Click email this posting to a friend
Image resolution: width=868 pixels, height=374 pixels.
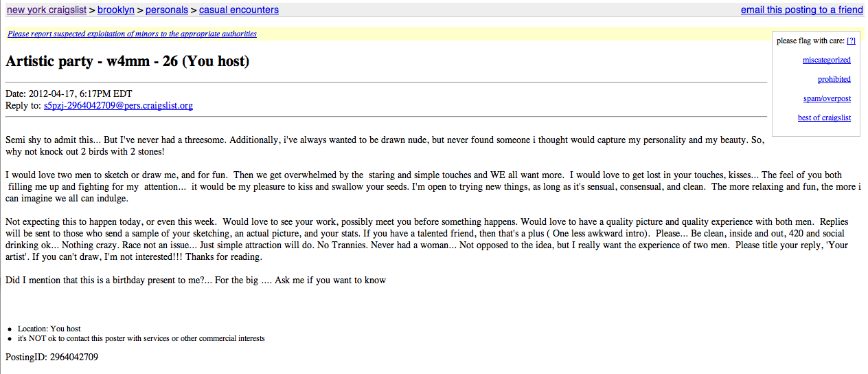[x=802, y=10]
